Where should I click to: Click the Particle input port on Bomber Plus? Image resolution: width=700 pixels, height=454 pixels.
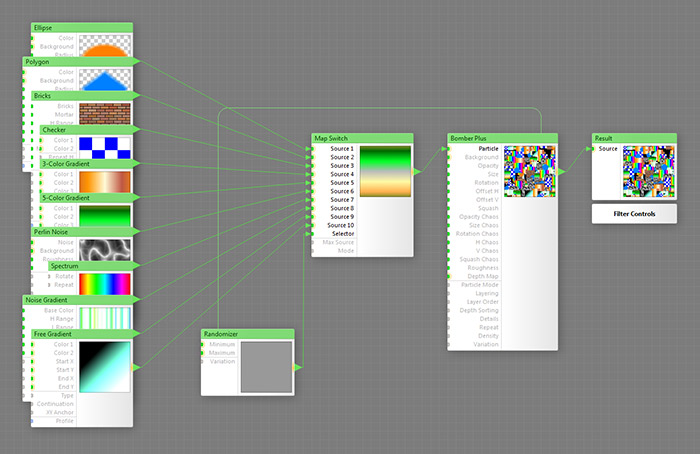tap(449, 149)
